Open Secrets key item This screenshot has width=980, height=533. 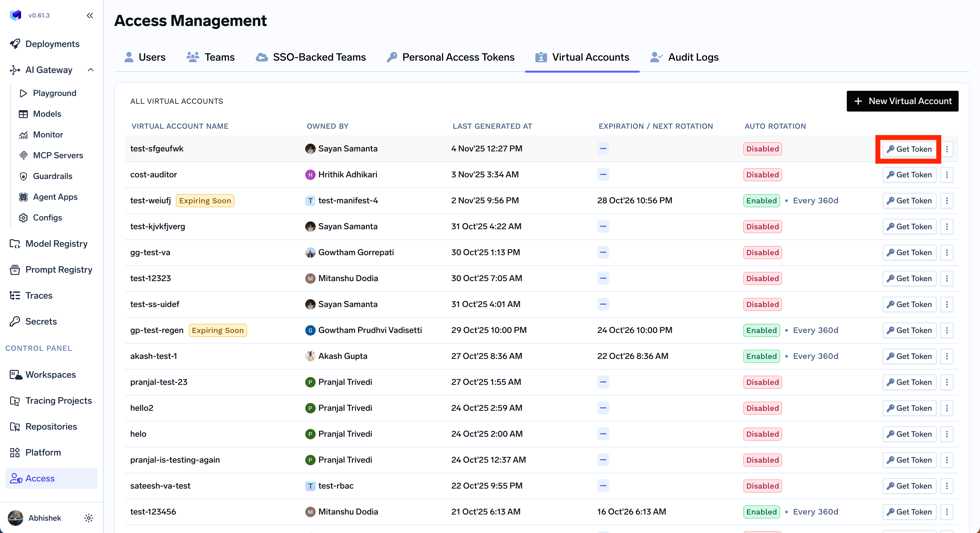click(41, 321)
